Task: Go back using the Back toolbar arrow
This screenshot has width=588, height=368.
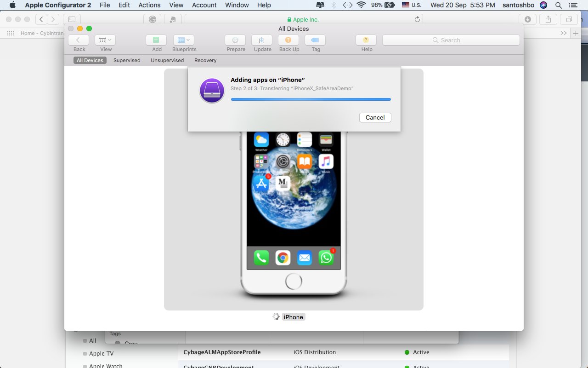Action: point(79,40)
